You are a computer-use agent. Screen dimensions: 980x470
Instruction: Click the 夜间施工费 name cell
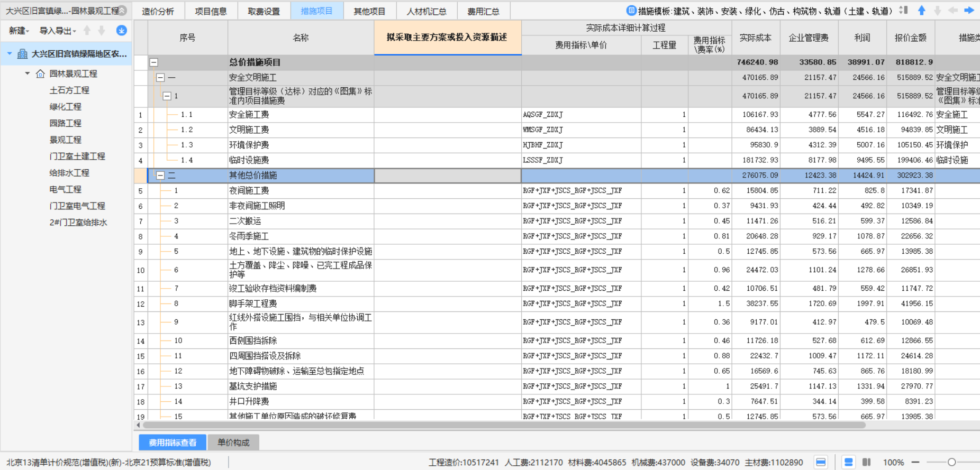(x=301, y=191)
